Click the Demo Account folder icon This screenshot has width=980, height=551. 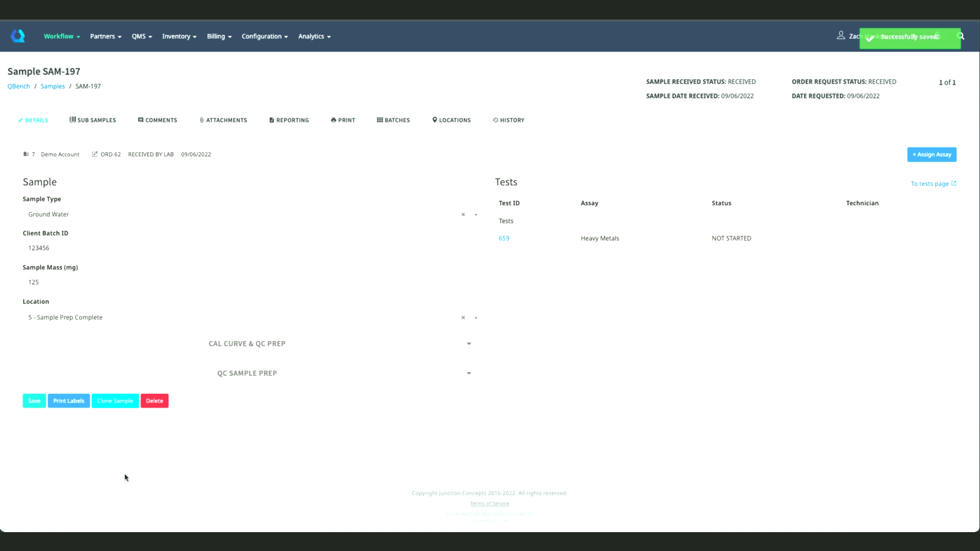[x=26, y=154]
